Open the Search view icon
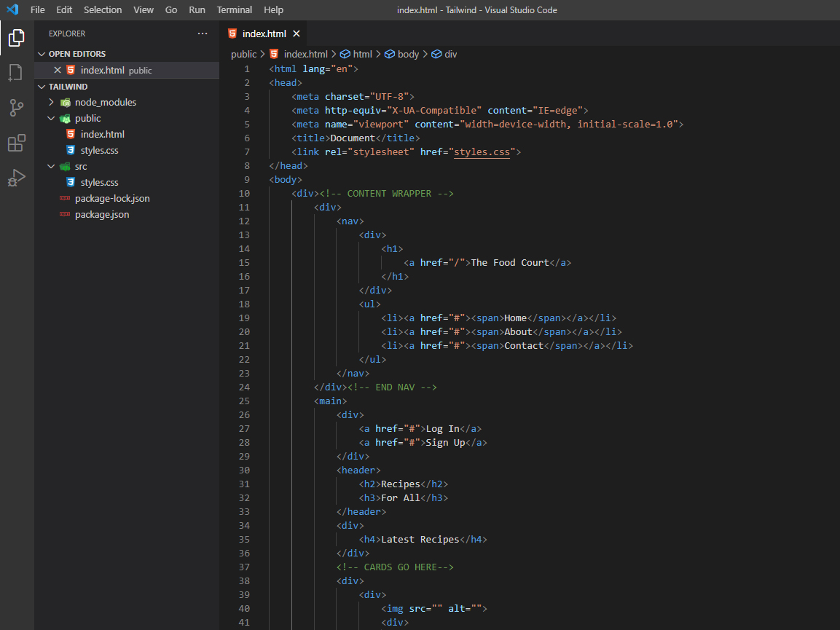 [x=16, y=73]
